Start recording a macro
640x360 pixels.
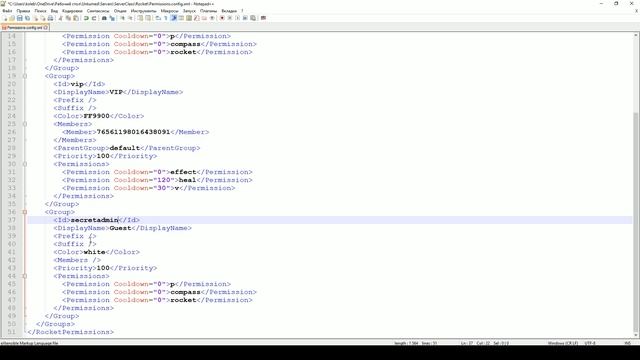tap(222, 18)
